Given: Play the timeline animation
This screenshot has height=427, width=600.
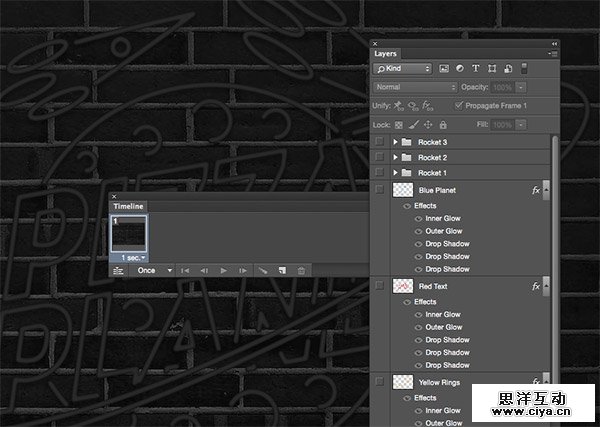Looking at the screenshot, I should click(223, 270).
